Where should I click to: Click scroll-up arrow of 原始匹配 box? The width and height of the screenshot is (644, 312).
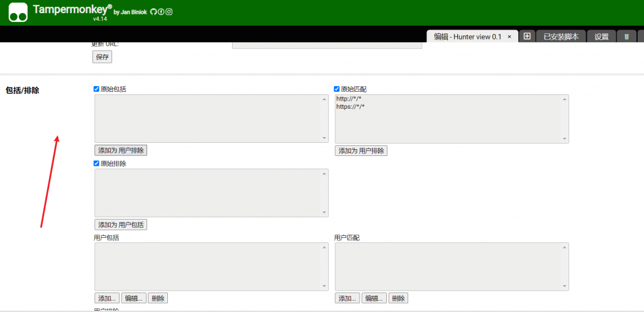(x=564, y=99)
